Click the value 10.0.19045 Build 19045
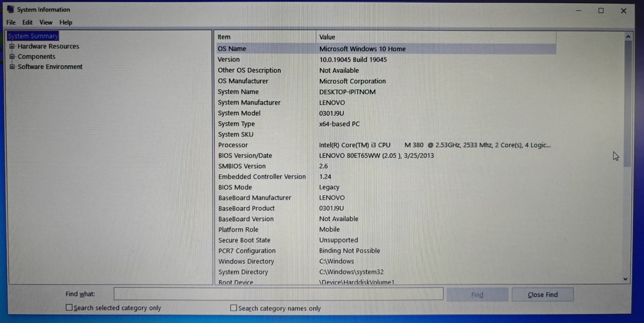The image size is (644, 323). (x=353, y=60)
